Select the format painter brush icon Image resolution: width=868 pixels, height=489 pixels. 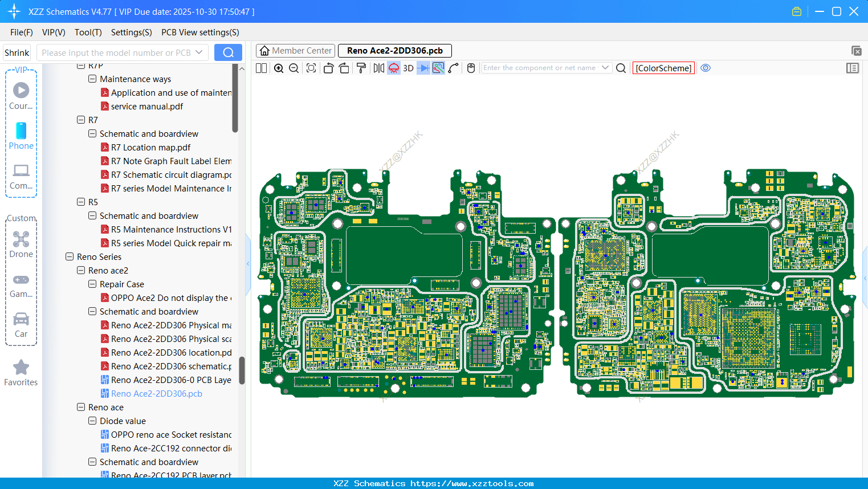pos(361,68)
